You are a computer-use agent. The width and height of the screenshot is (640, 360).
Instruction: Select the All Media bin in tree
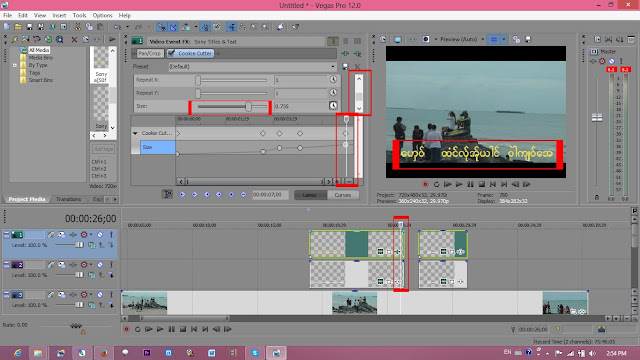click(39, 50)
